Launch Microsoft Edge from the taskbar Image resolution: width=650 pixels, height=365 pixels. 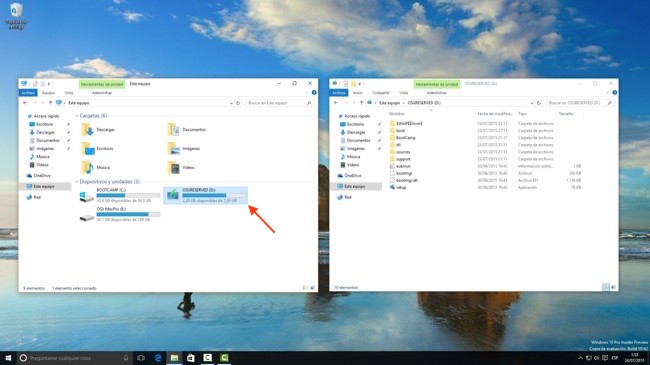(x=158, y=358)
